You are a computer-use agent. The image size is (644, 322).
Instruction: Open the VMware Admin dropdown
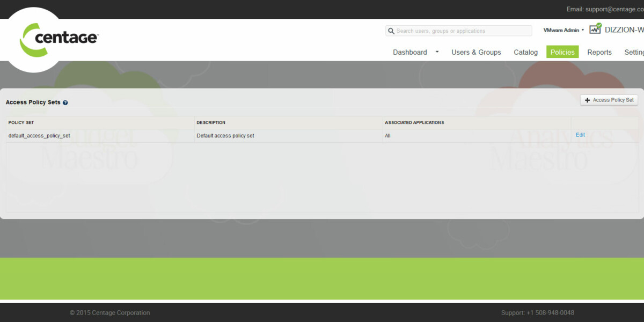pyautogui.click(x=563, y=30)
